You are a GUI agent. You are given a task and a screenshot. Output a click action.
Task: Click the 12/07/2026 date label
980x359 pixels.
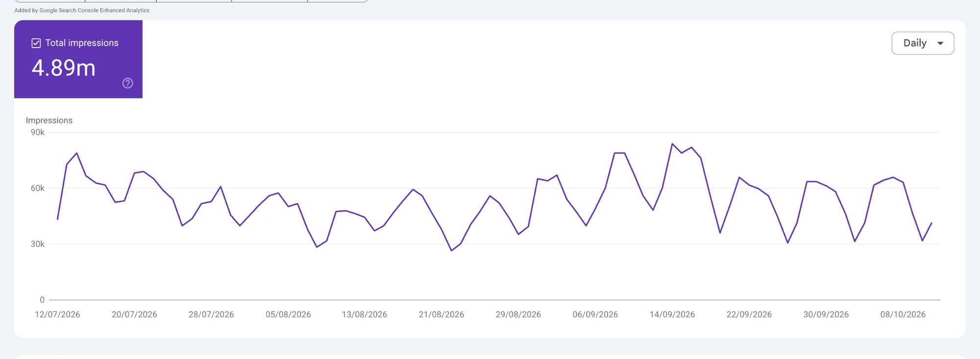point(57,314)
